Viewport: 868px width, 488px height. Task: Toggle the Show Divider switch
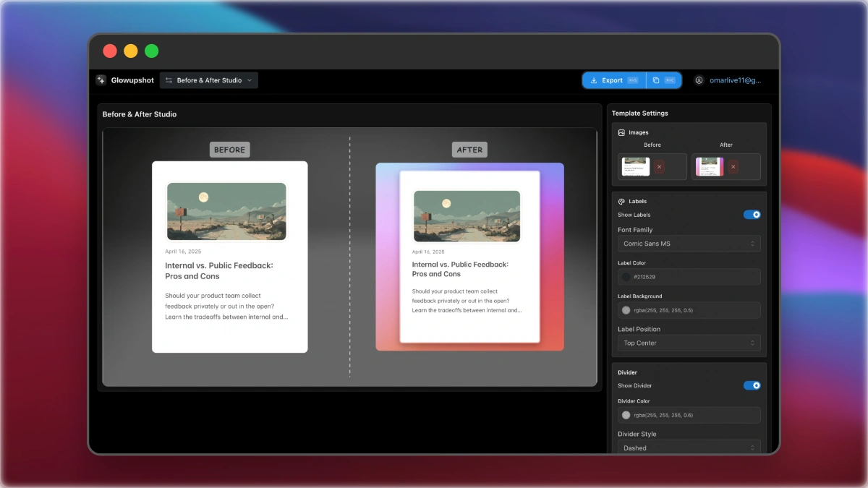click(x=752, y=385)
